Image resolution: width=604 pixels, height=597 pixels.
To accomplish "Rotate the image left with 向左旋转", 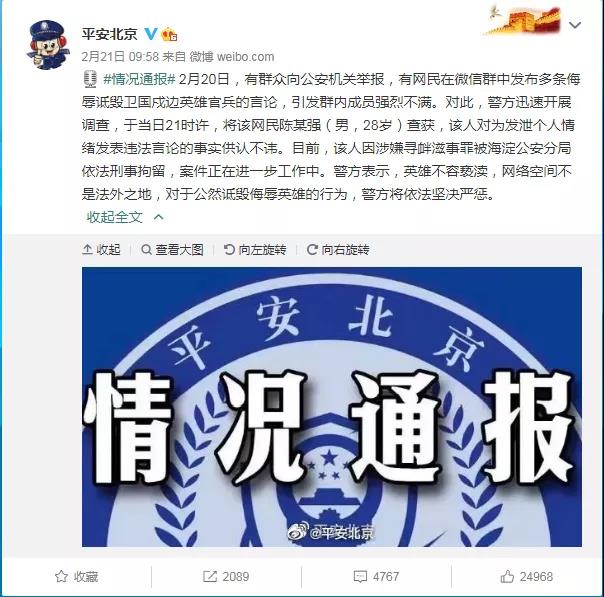I will 255,250.
